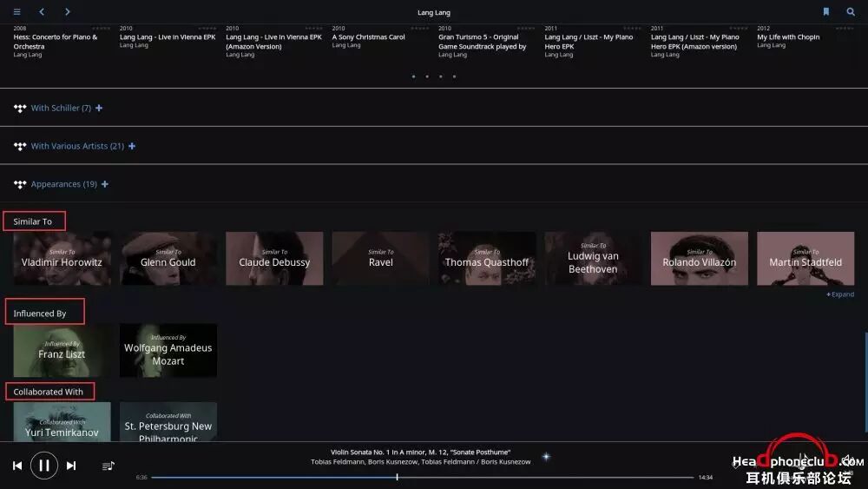Viewport: 868px width, 489px height.
Task: Open Ravel similar artist card
Action: 381,259
